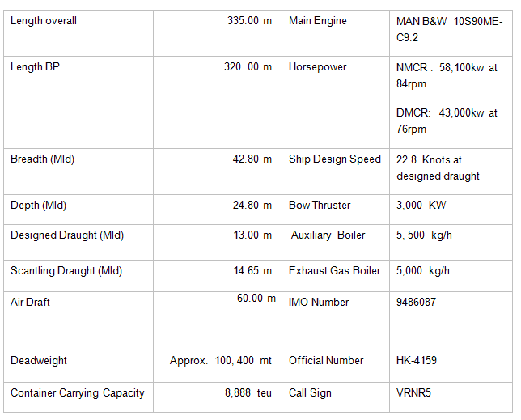Select the "Exhaust Gas Boiler" label
The width and height of the screenshot is (521, 420).
click(x=334, y=271)
